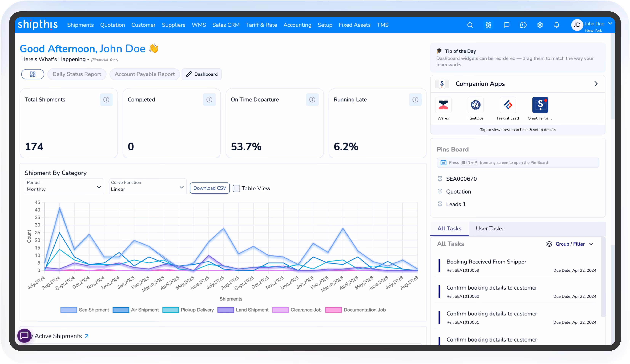Click the Group / Filter layers icon
This screenshot has width=630, height=364.
pyautogui.click(x=549, y=244)
